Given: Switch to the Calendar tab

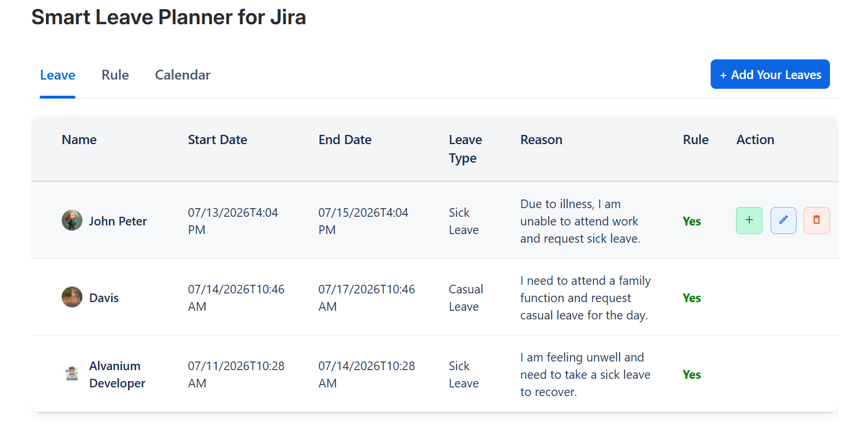Looking at the screenshot, I should 183,75.
